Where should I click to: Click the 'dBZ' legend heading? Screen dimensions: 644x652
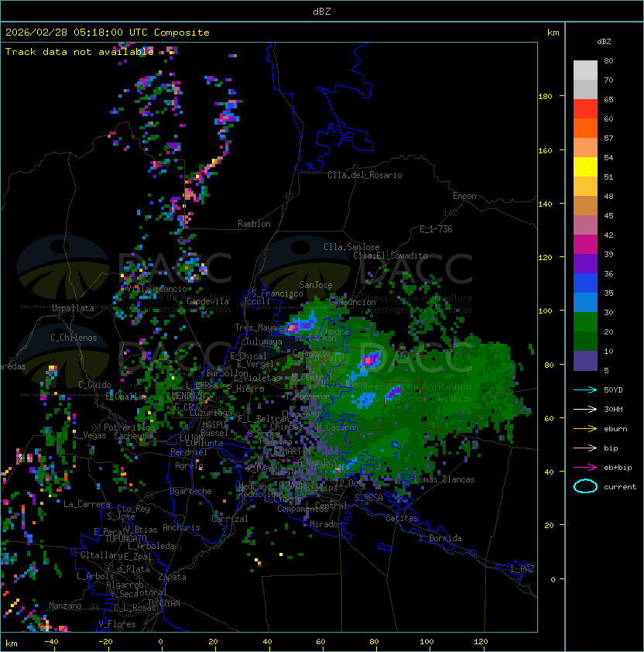pos(604,42)
